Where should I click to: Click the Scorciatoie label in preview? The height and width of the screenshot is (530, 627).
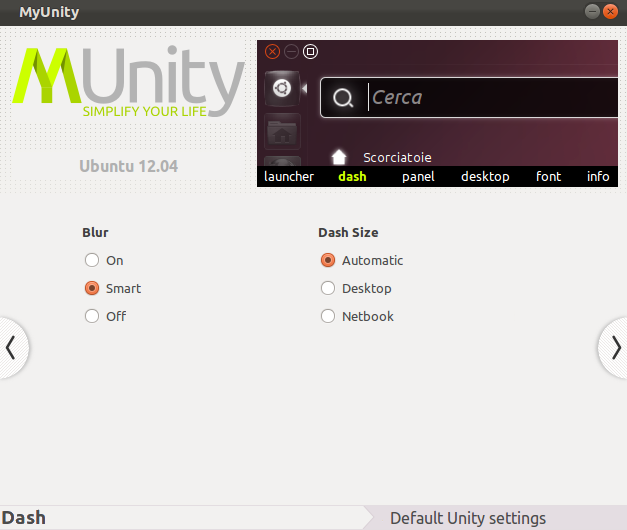click(x=397, y=158)
